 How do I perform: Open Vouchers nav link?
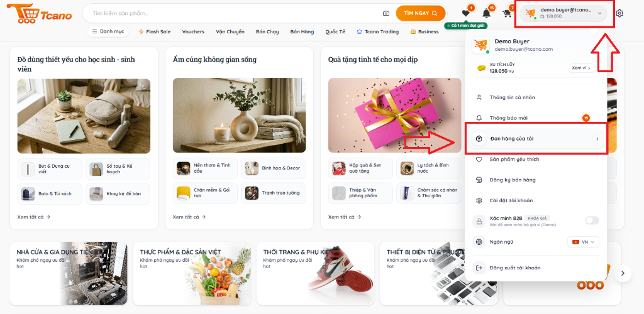pos(193,31)
